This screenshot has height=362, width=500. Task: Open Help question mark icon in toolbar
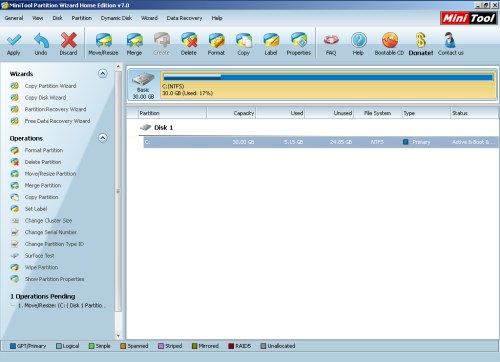358,44
